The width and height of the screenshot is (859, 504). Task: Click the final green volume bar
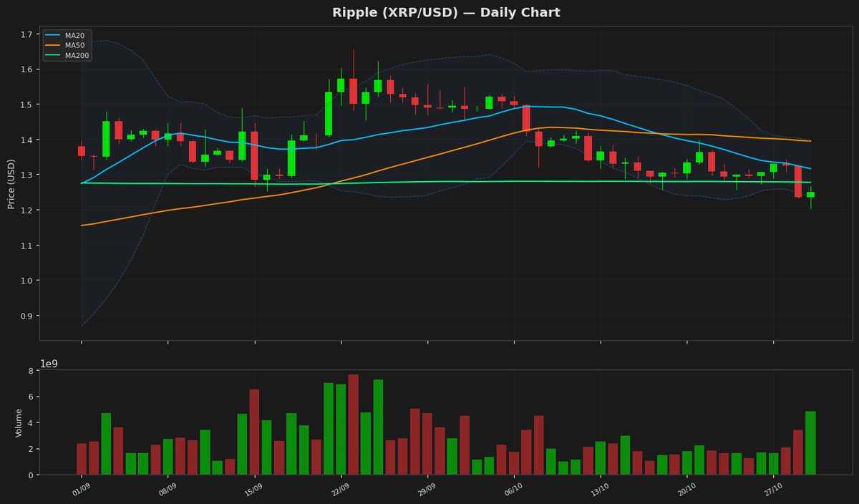tap(810, 443)
